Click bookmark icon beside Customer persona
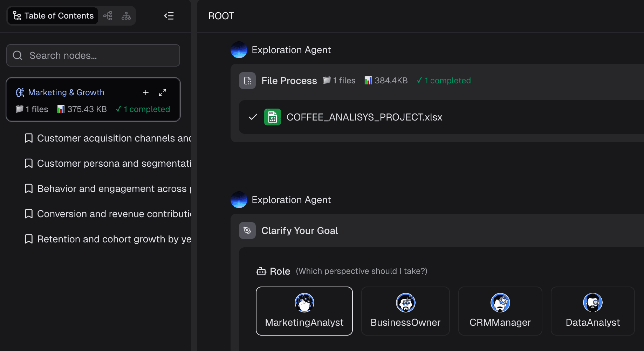Viewport: 644px width, 351px height. [29, 164]
